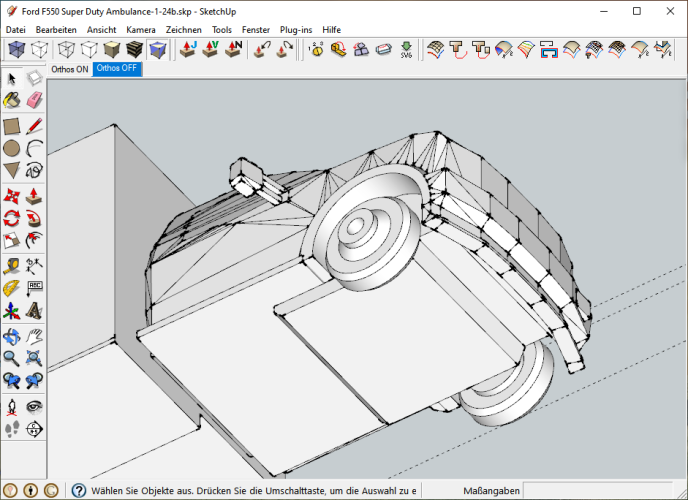
Task: Turn Orthos ON
Action: point(70,69)
